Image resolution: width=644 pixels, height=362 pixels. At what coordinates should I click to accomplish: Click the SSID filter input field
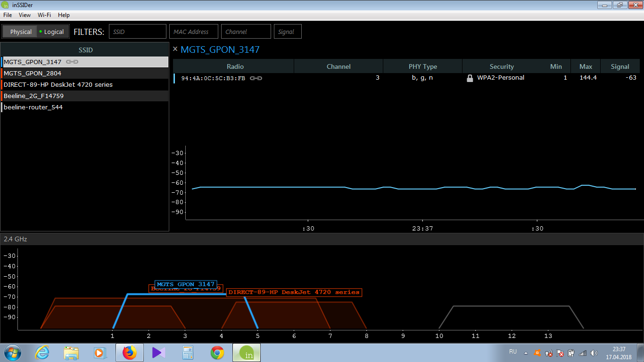click(138, 32)
